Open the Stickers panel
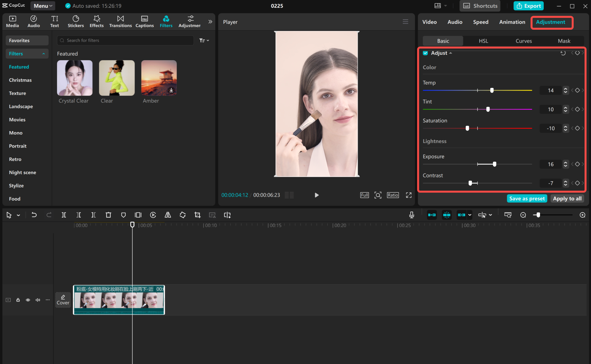This screenshot has width=591, height=364. coord(76,21)
